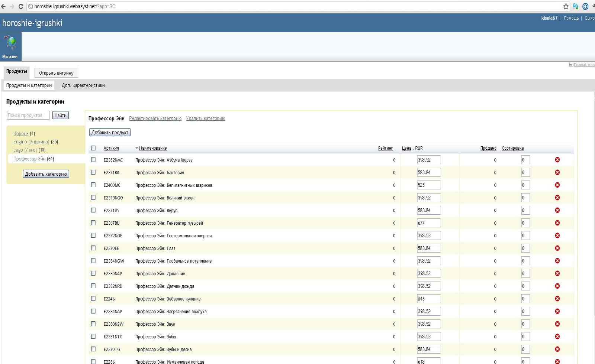Sort products by Цена column

[406, 148]
